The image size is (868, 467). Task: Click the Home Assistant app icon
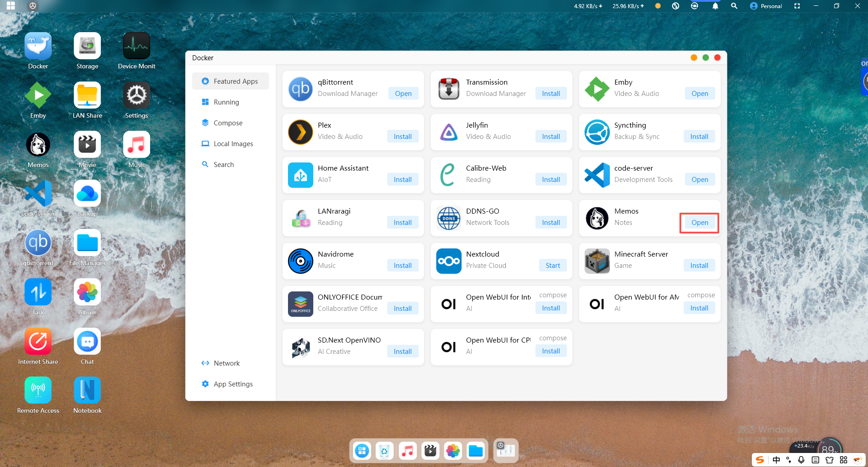(x=301, y=175)
